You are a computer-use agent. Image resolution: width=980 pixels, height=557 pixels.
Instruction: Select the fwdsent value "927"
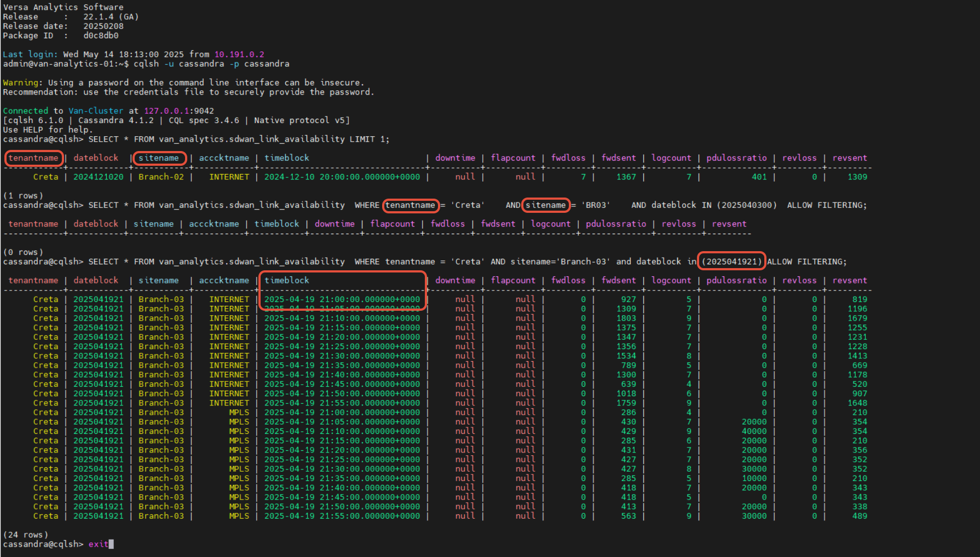coord(629,299)
